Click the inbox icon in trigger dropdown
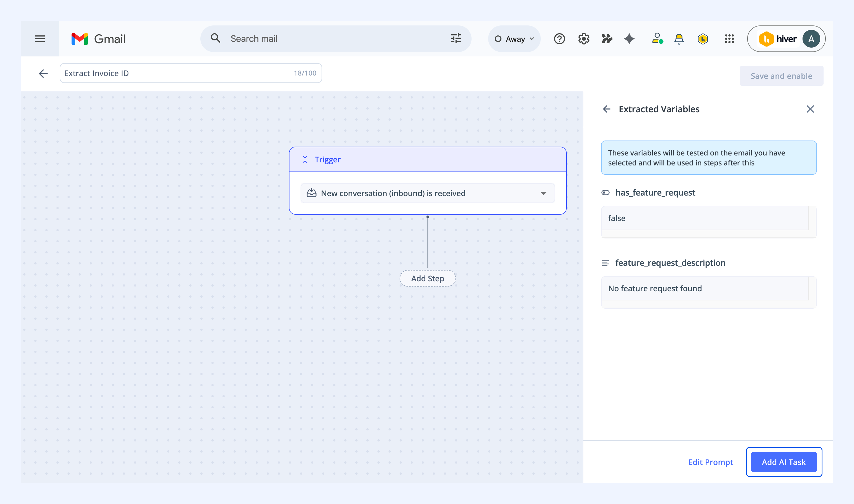The width and height of the screenshot is (854, 504). [x=312, y=193]
